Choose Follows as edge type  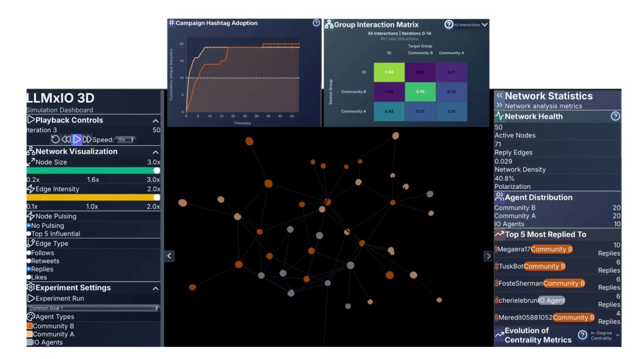[x=29, y=253]
